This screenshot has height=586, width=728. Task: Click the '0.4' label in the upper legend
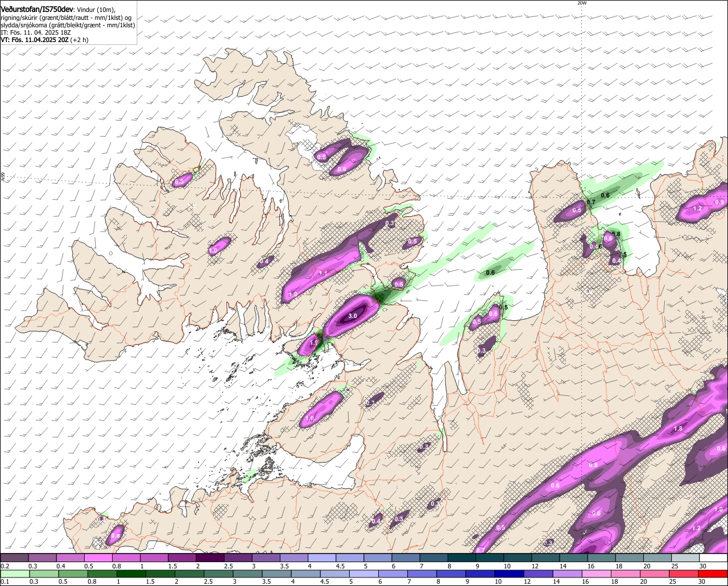pyautogui.click(x=60, y=566)
